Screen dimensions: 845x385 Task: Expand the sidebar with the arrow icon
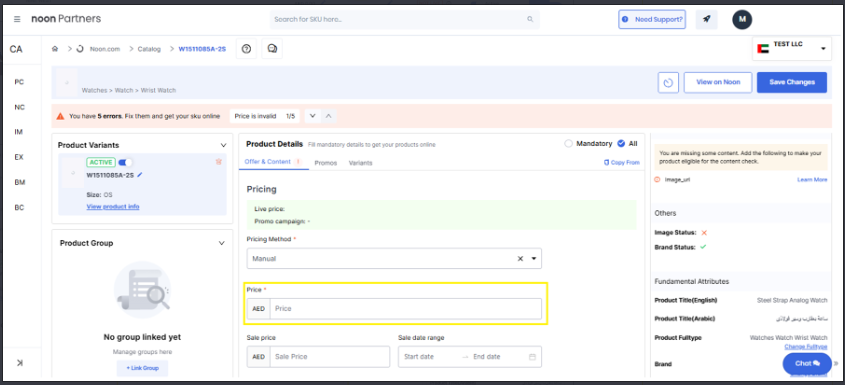(20, 363)
